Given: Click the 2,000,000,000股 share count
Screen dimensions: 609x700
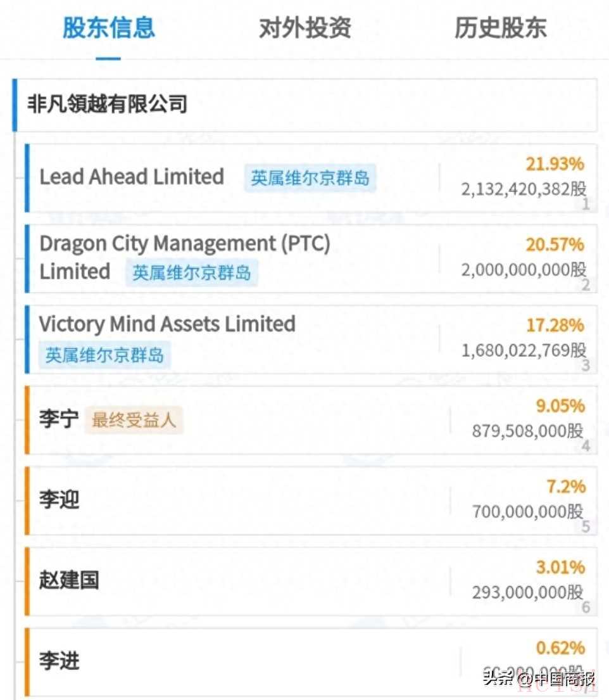Looking at the screenshot, I should [524, 270].
